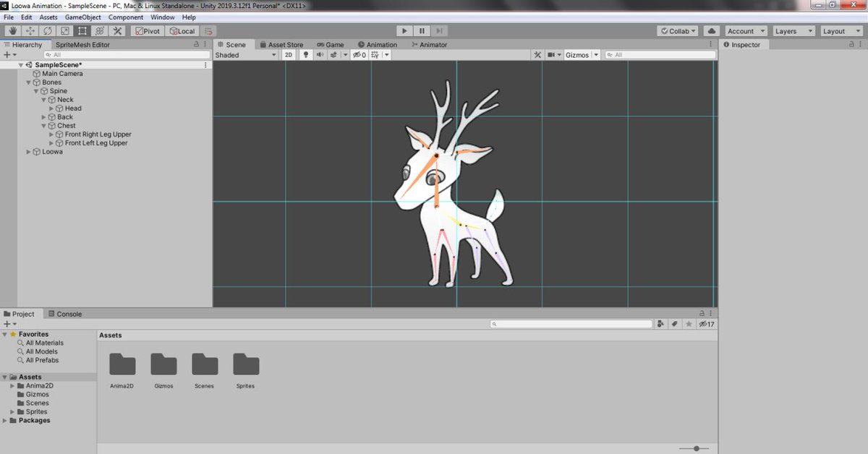Open the Component menu

click(x=126, y=17)
